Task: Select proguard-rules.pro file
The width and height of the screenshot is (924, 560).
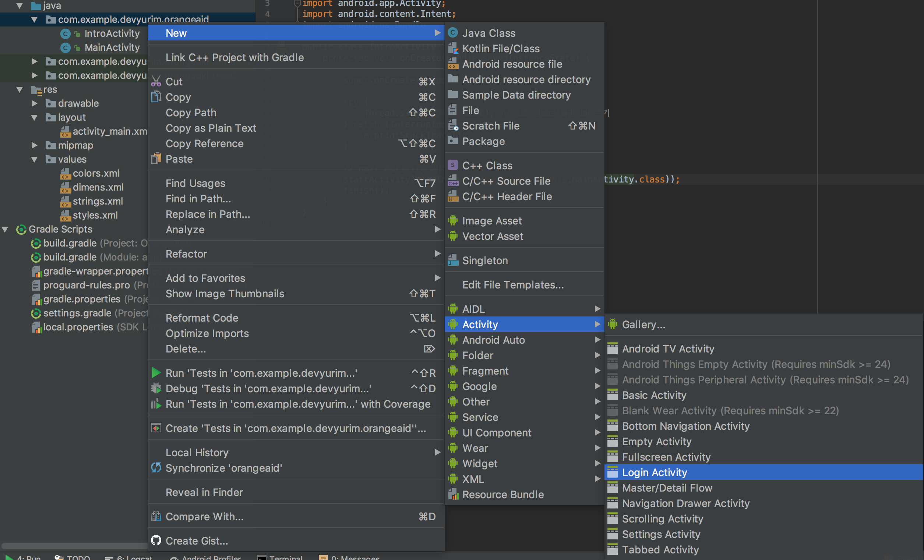Action: 87,285
